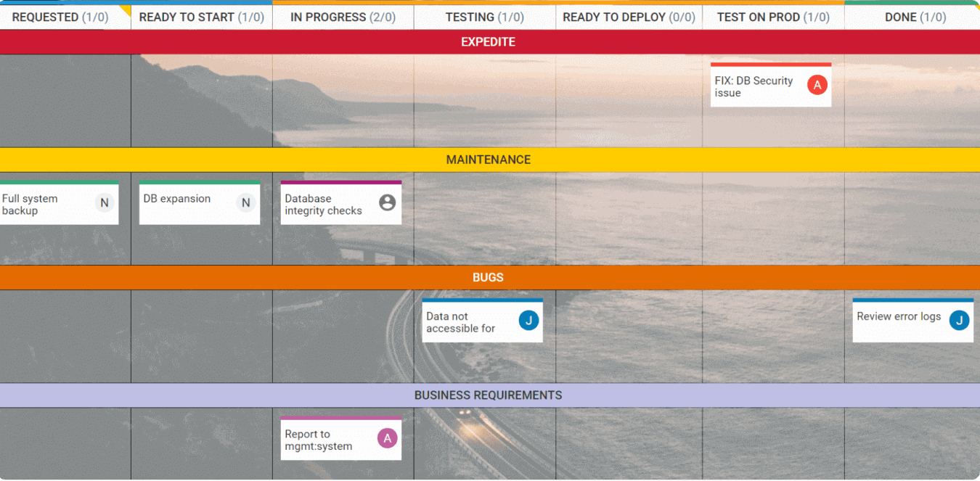Image resolution: width=980 pixels, height=481 pixels.
Task: Click the TEST ON PROD column header
Action: point(771,17)
